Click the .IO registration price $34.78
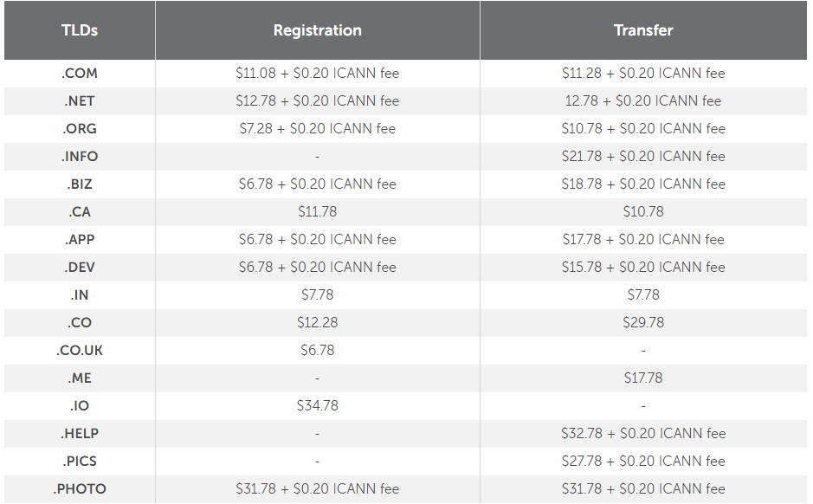 (x=317, y=406)
